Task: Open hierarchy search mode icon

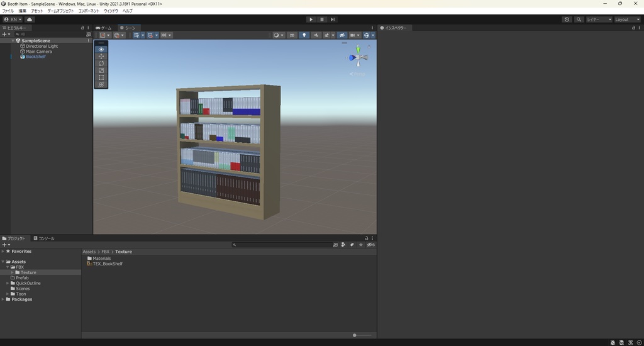Action: [x=88, y=35]
